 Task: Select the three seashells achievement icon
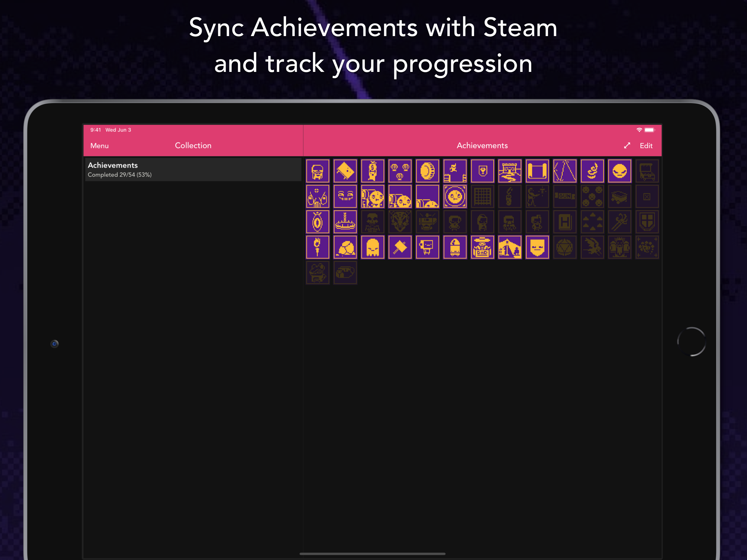(x=400, y=171)
